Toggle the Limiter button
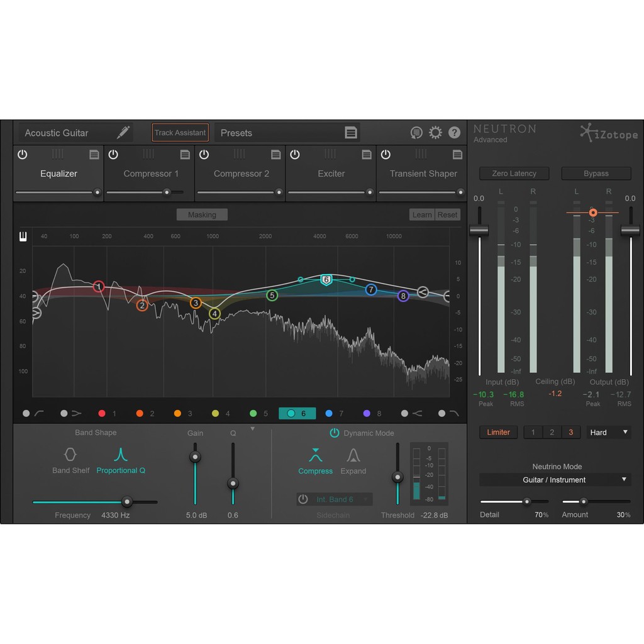 click(498, 432)
